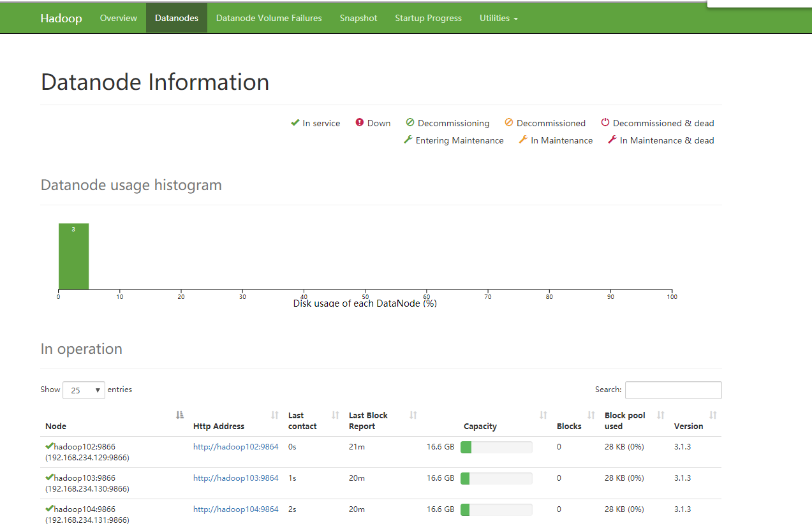812x526 pixels.
Task: Click green check icon for hadoop102
Action: point(49,446)
